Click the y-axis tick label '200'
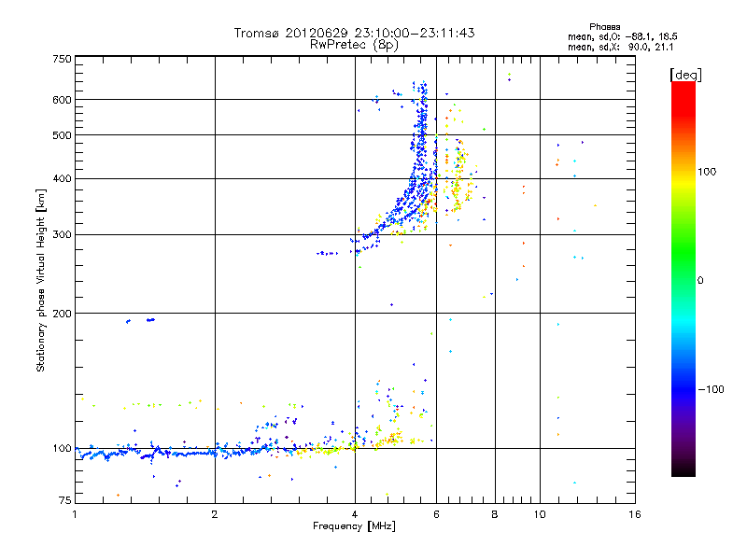Viewport: 747px width, 560px height. click(63, 314)
